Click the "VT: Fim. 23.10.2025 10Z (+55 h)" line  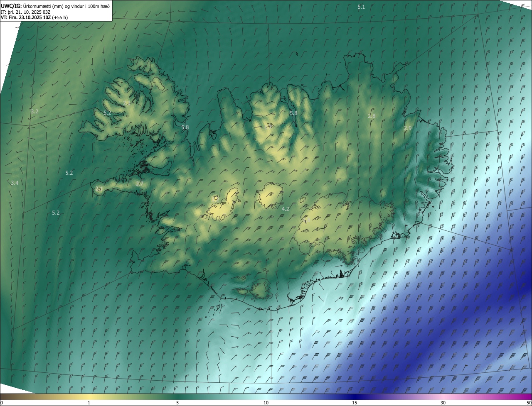pyautogui.click(x=34, y=17)
